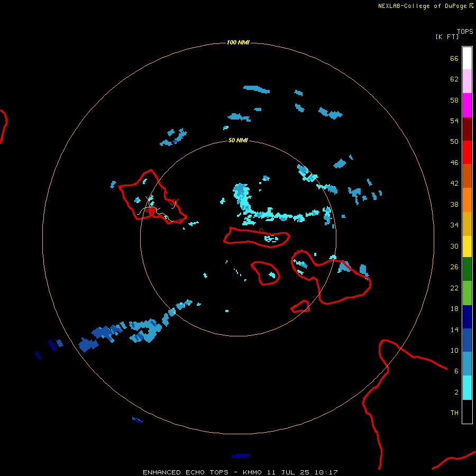Image resolution: width=476 pixels, height=476 pixels.
Task: Click the Molokai island red outline
Action: 257,237
